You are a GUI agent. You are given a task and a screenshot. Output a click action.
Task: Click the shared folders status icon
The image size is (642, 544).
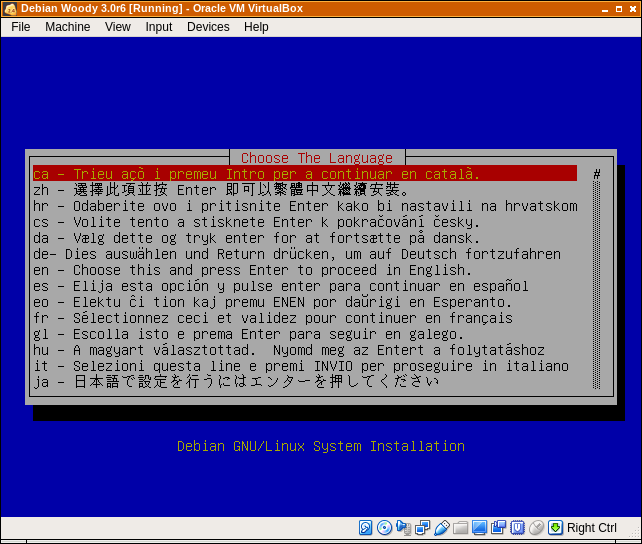(460, 528)
